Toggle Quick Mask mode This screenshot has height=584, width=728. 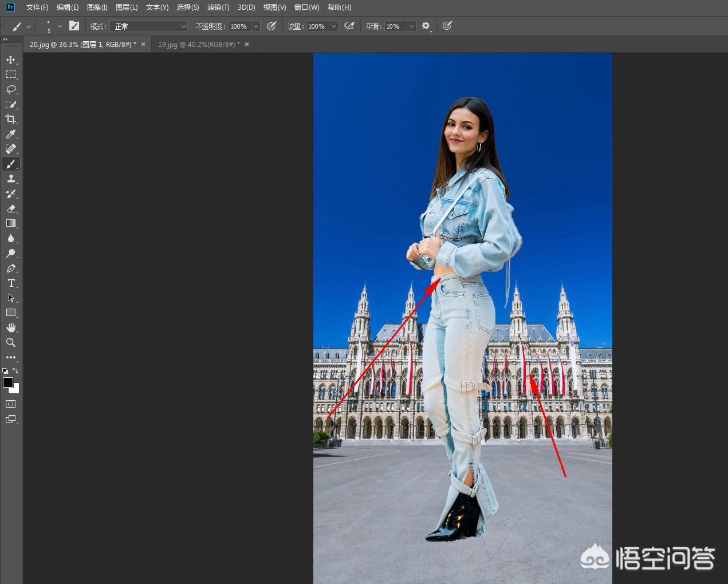point(11,404)
